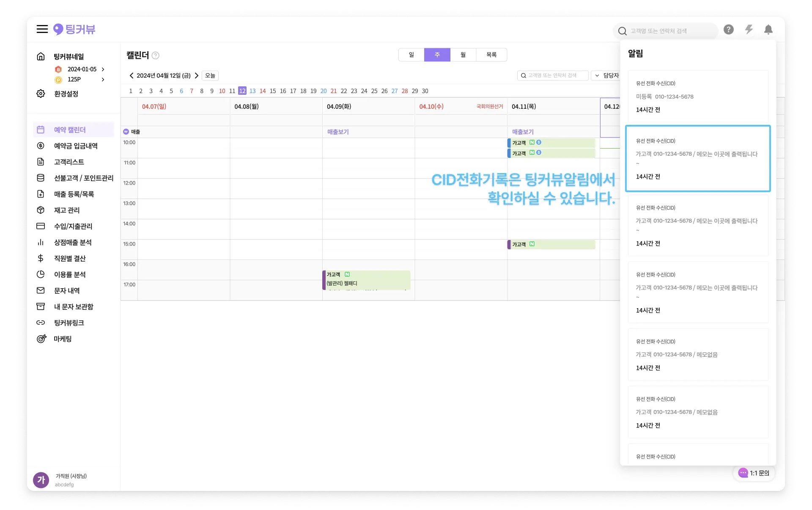
Task: Click the 재고 관리 box icon
Action: tap(41, 210)
